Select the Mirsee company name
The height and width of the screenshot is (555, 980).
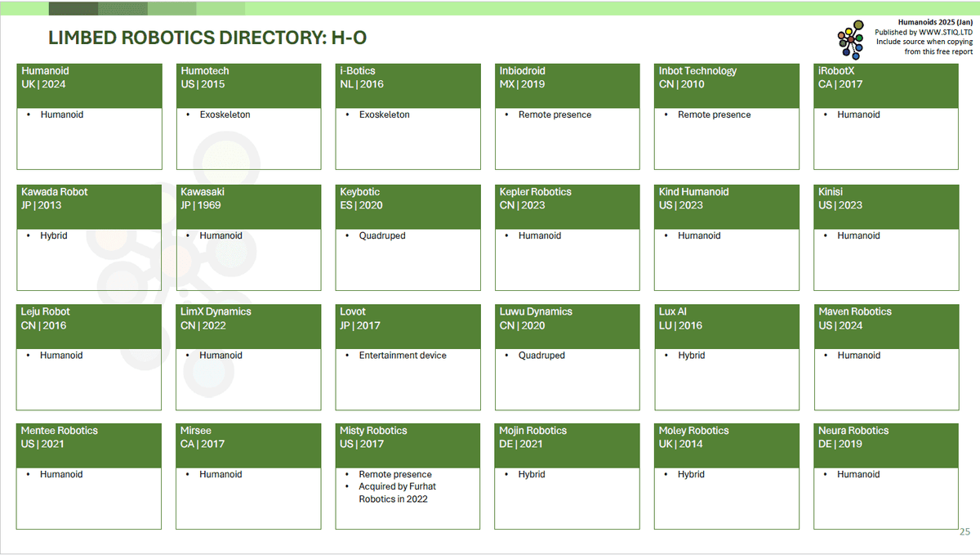click(196, 431)
